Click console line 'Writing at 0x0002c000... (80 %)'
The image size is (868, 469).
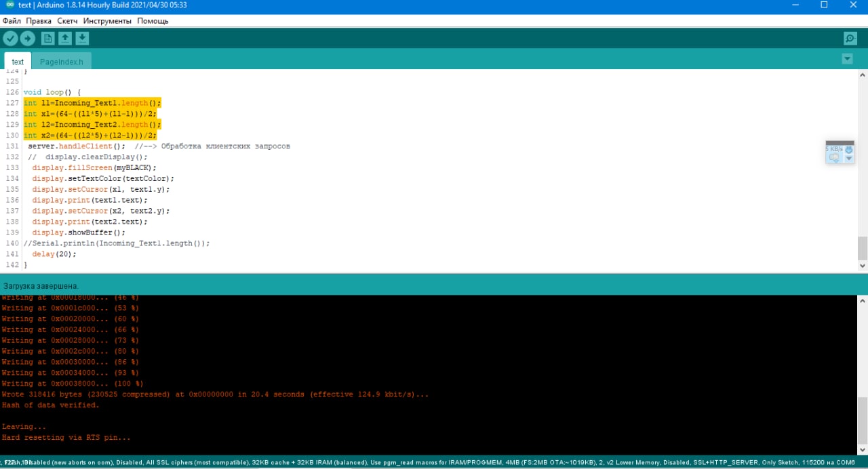tap(70, 352)
